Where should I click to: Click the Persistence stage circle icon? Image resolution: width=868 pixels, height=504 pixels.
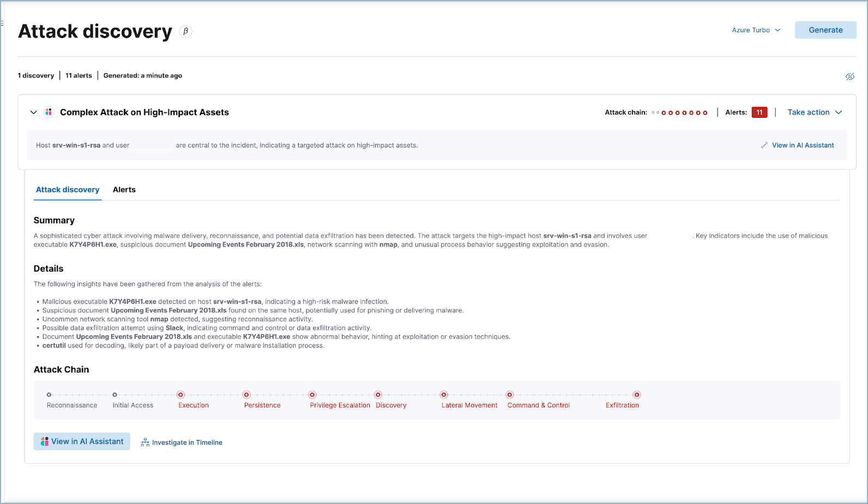coord(246,395)
